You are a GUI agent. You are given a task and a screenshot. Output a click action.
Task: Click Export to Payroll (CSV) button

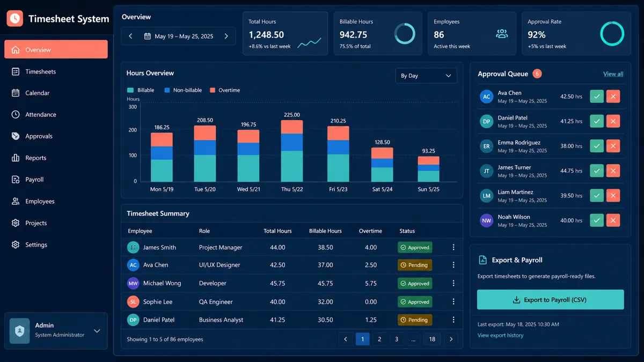(x=550, y=300)
